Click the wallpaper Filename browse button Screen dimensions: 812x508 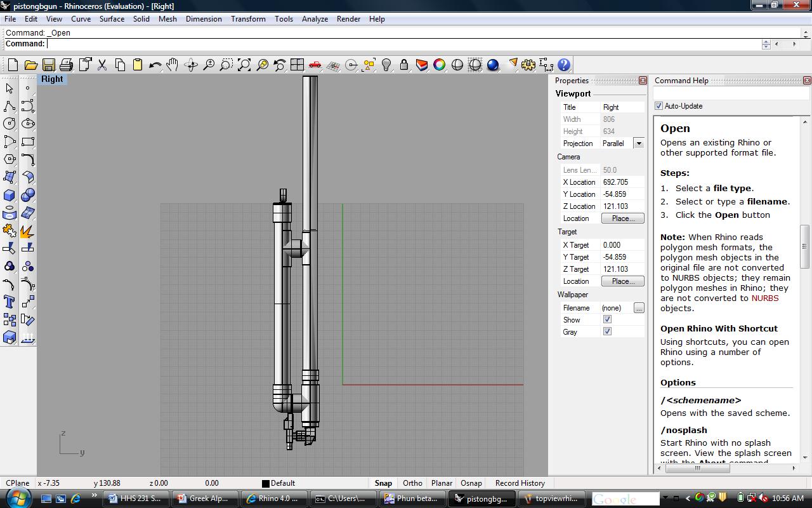click(639, 308)
